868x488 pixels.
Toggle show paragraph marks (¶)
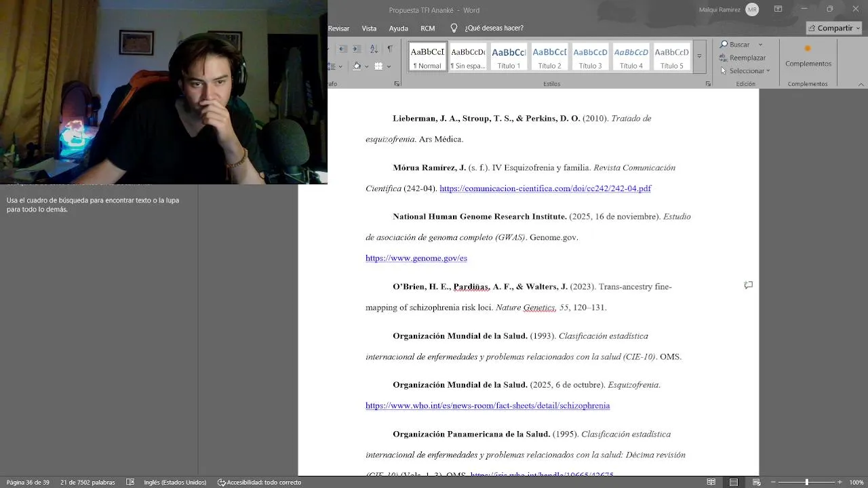coord(390,49)
